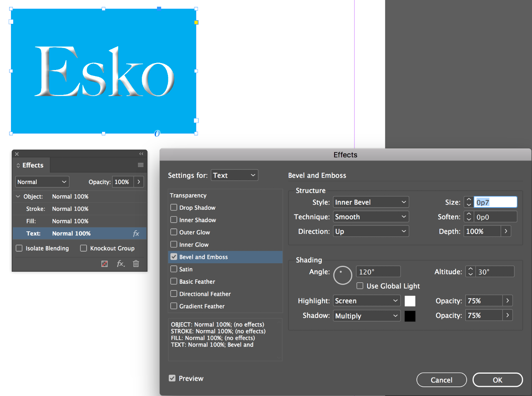
Task: Close the Effects panel with X icon
Action: point(17,154)
